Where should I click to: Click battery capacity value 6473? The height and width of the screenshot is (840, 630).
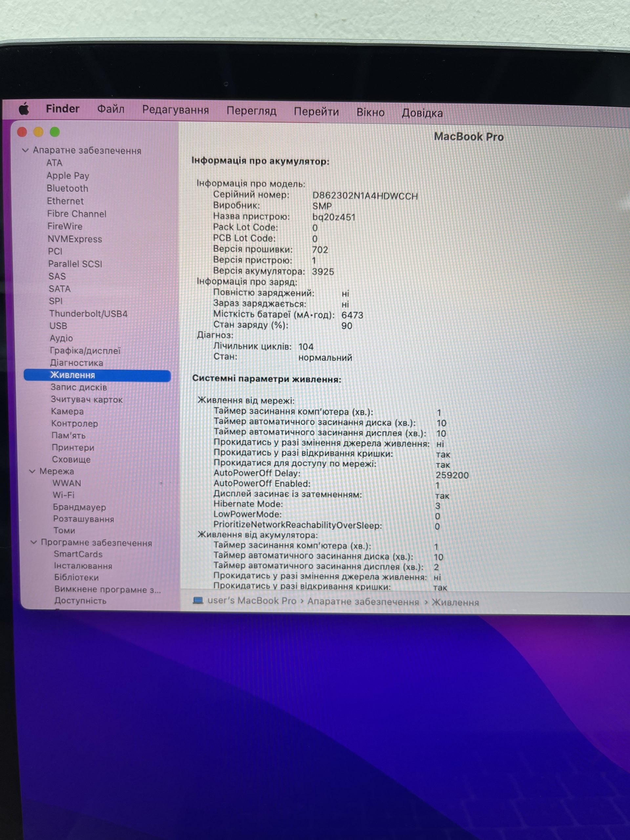[352, 315]
